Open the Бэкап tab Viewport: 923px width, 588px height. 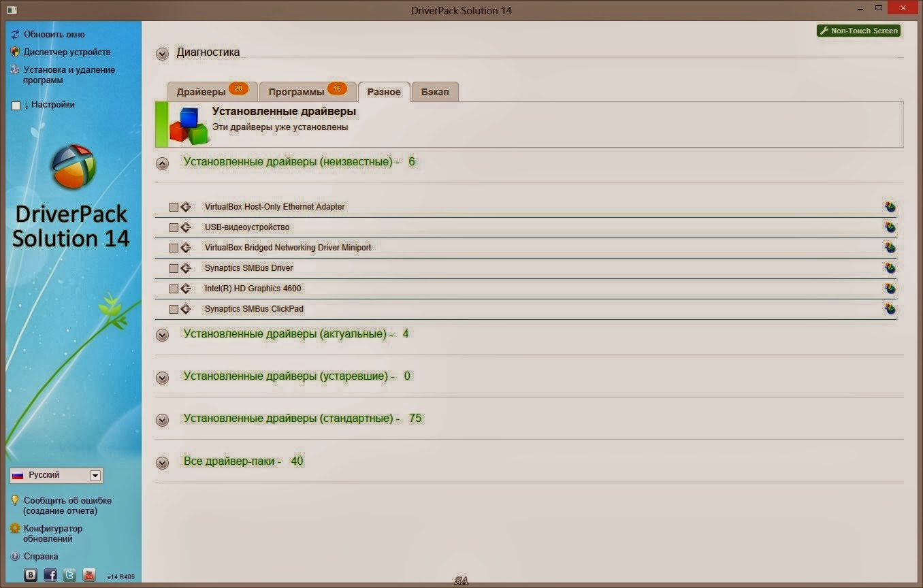(435, 92)
